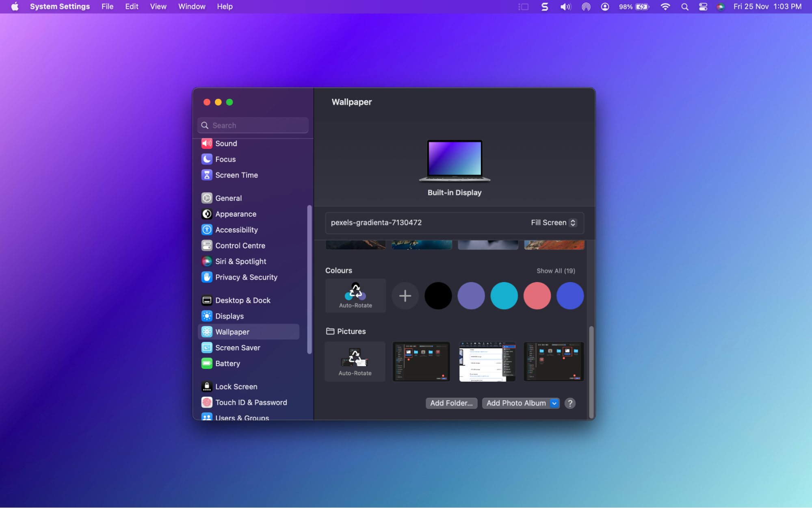The image size is (812, 508).
Task: Click the Edit menu
Action: (x=131, y=7)
